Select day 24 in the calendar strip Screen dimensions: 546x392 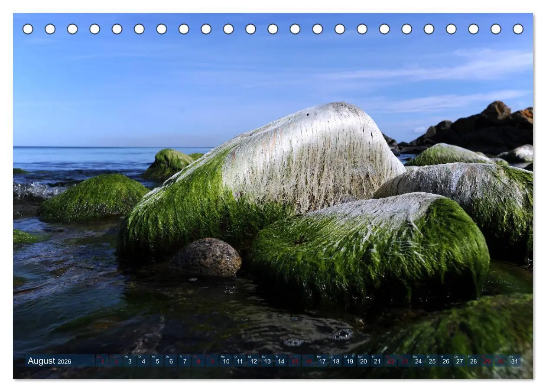click(419, 361)
